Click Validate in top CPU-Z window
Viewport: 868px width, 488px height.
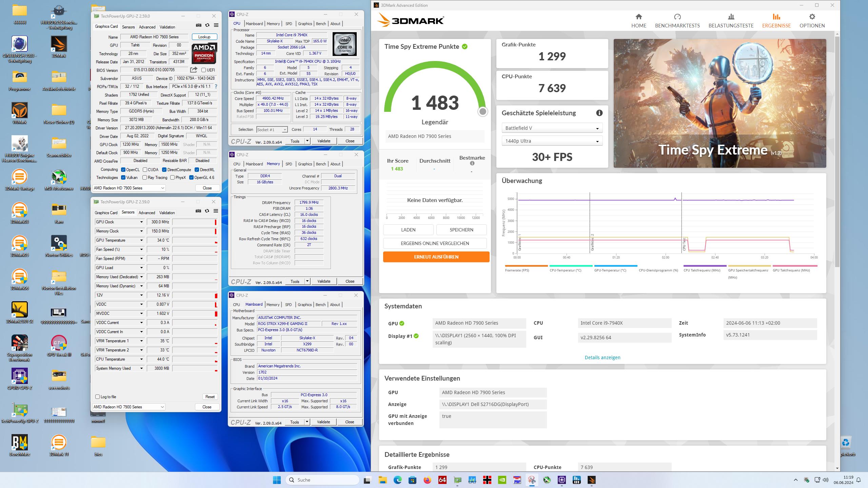[x=324, y=141]
